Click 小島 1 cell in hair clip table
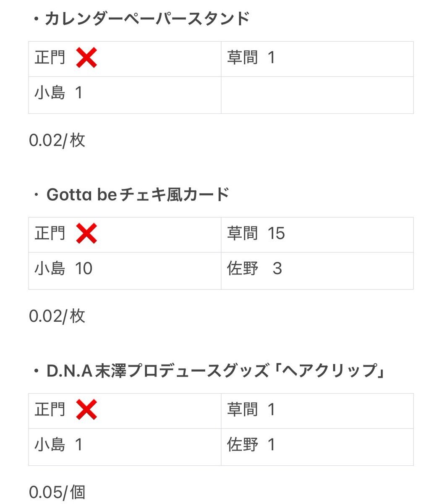The height and width of the screenshot is (504, 442). [125, 447]
